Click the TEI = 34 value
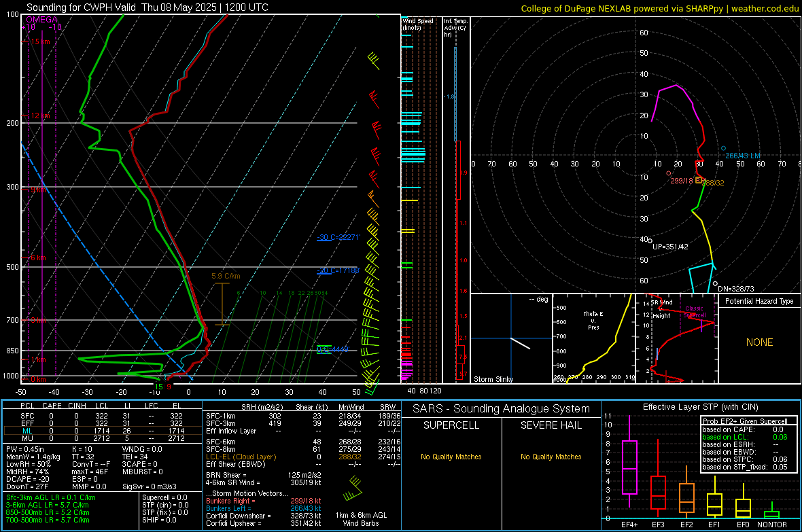Screen dimensions: 802x532 (x=135, y=457)
